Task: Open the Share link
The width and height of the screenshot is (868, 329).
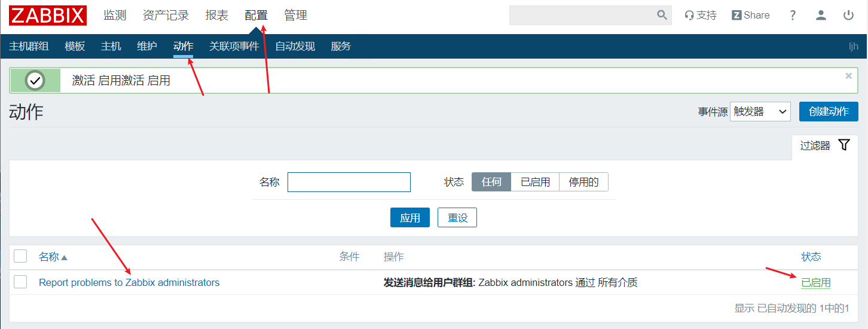Action: 751,16
